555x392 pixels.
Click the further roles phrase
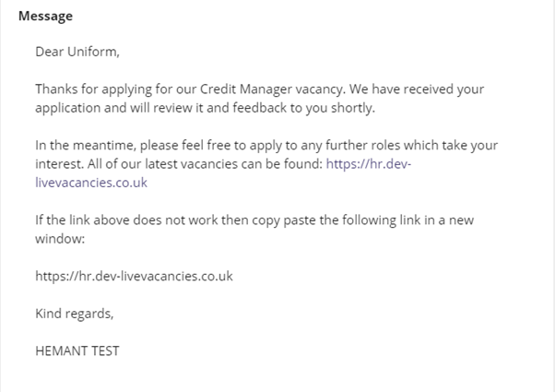[363, 145]
